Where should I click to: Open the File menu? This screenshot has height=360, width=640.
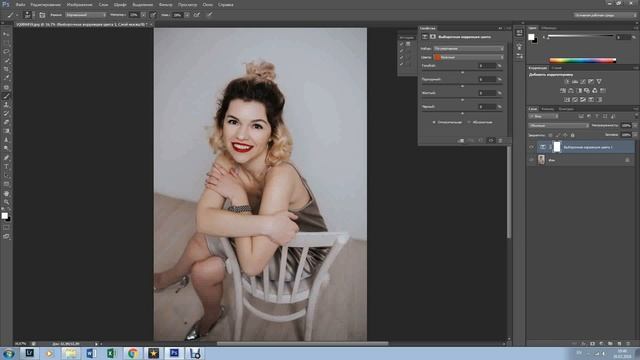click(x=20, y=4)
